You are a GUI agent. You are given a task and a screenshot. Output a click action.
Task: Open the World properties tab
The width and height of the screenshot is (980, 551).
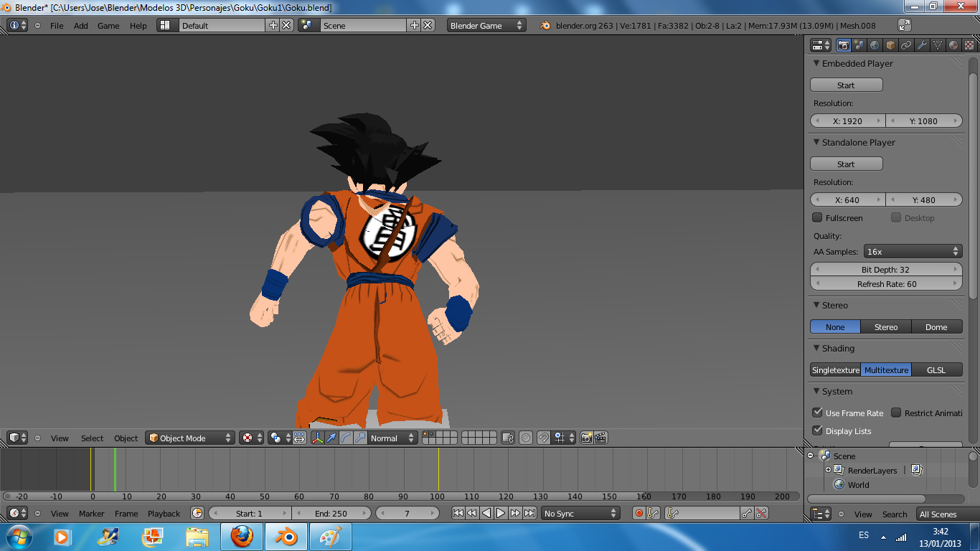(875, 45)
